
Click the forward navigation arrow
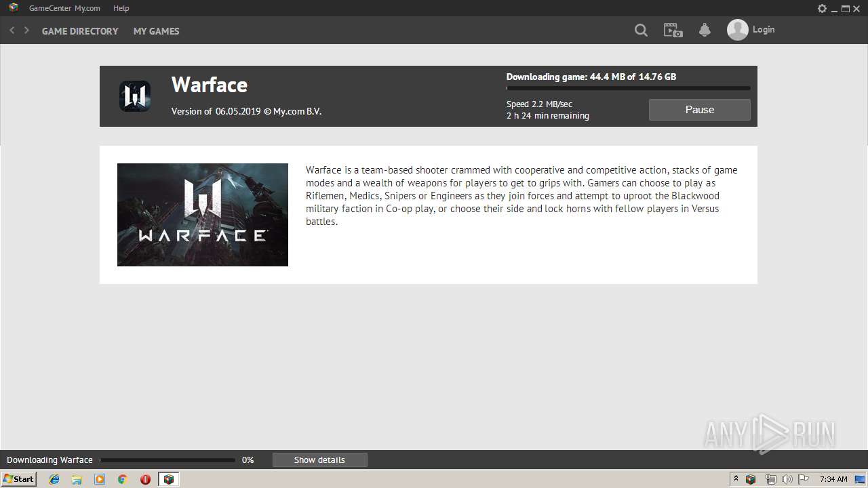(x=26, y=30)
